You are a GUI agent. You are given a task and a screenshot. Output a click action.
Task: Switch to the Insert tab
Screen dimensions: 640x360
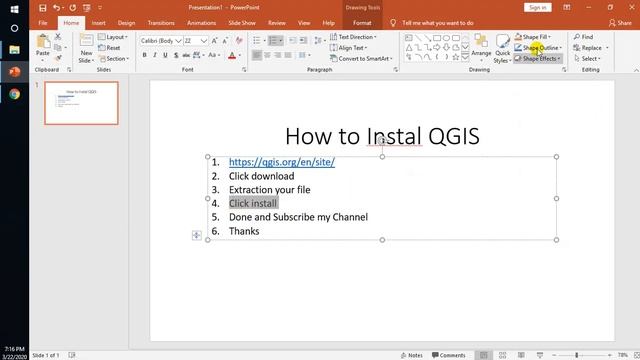coord(98,23)
